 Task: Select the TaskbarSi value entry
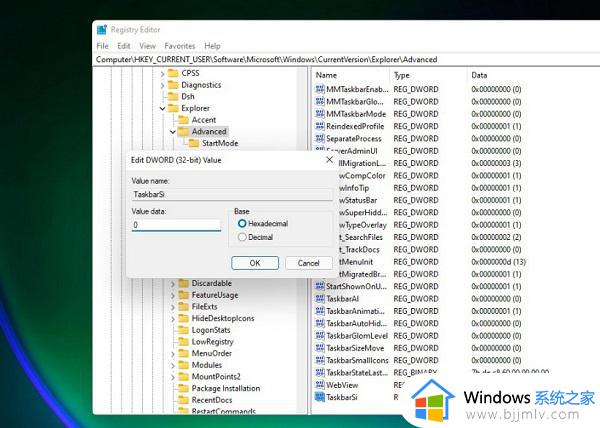(x=342, y=397)
